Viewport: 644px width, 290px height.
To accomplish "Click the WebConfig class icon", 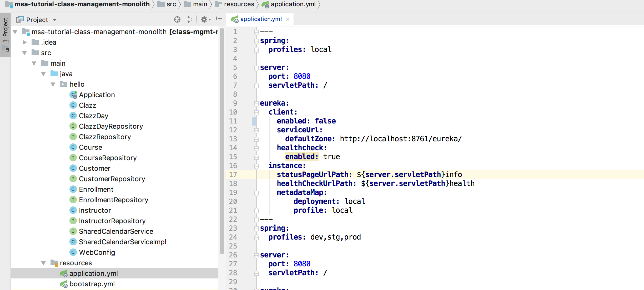I will (x=73, y=252).
